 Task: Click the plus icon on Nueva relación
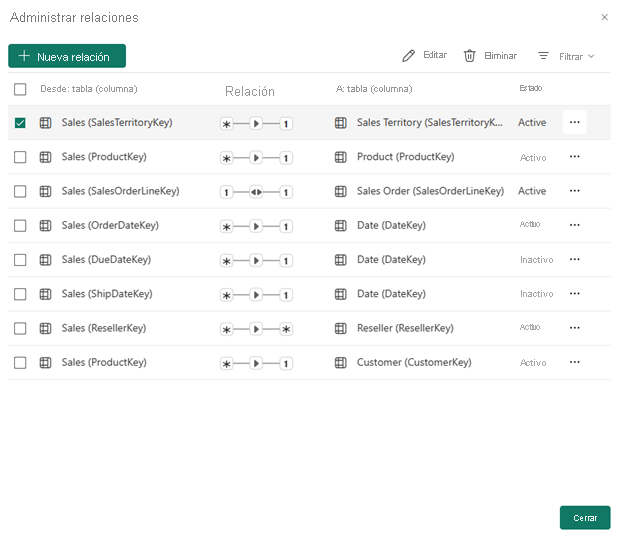tap(24, 56)
